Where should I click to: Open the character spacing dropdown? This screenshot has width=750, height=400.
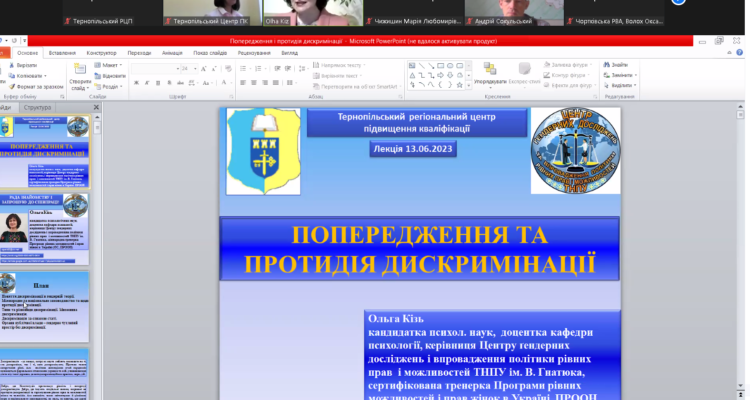pyautogui.click(x=193, y=83)
